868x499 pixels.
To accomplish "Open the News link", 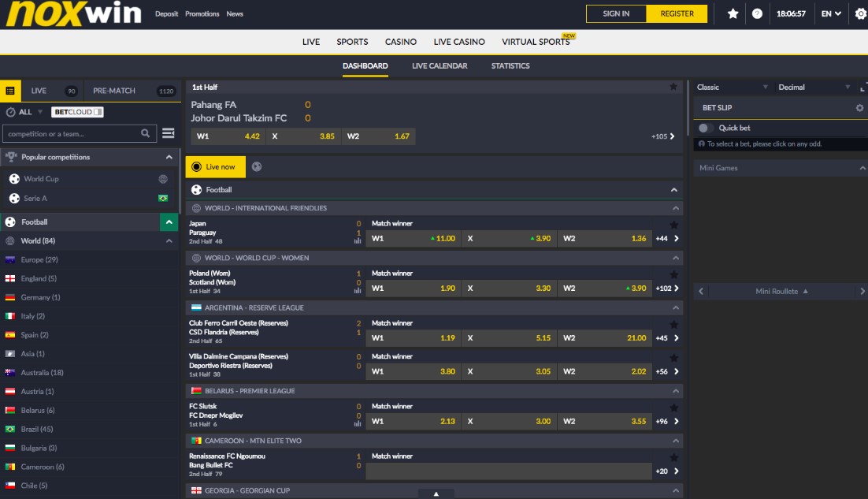I will coord(235,14).
